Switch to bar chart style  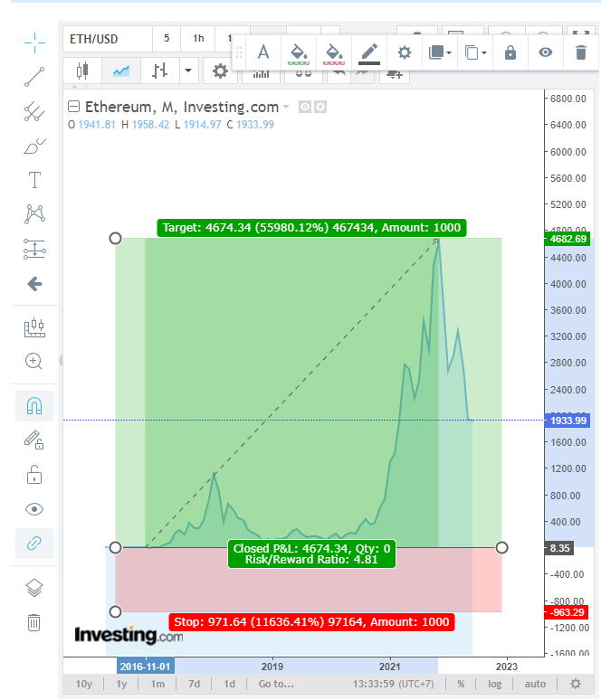click(x=160, y=71)
